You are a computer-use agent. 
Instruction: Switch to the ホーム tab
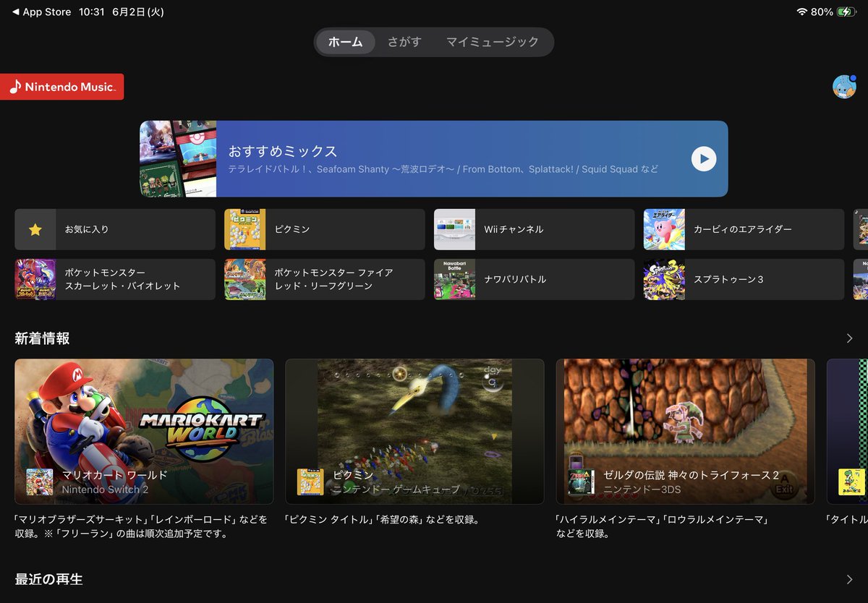point(346,42)
